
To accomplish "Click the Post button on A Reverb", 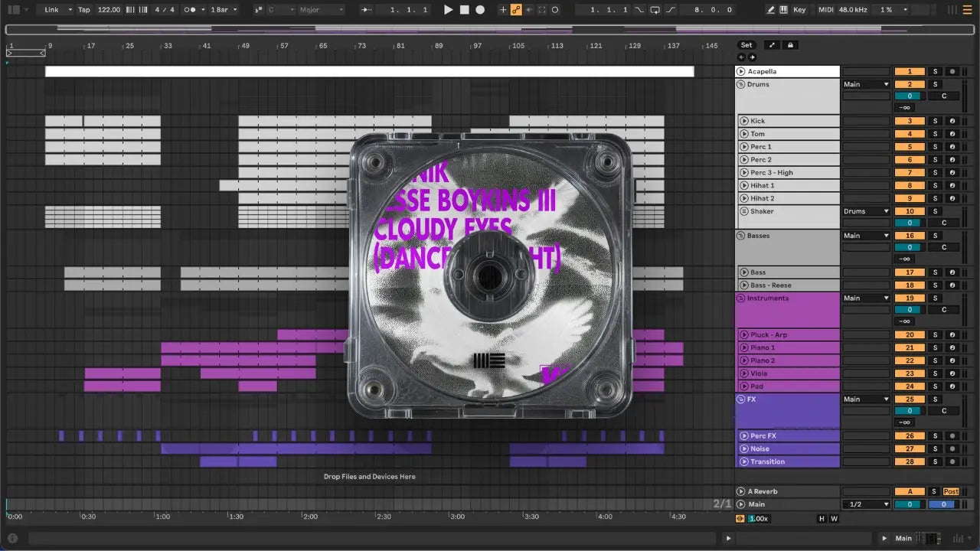I will (951, 491).
